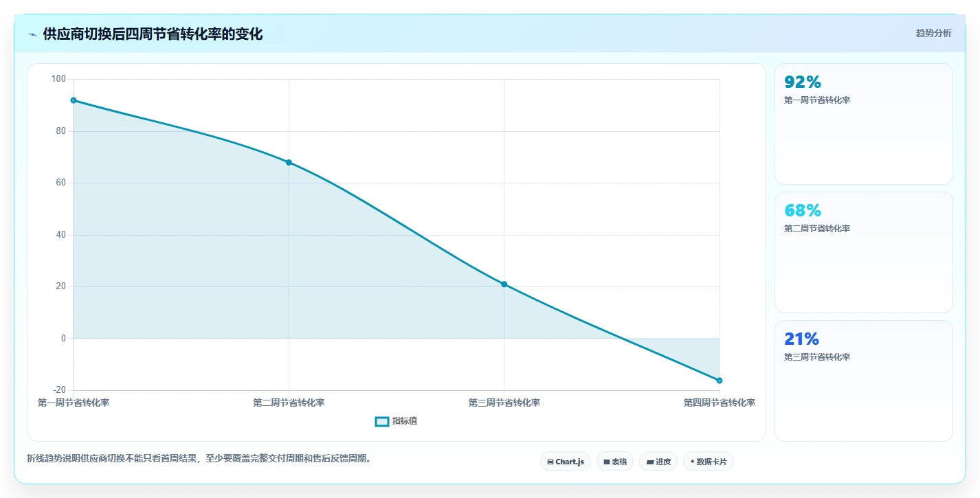Click the chart title 供应商切换后四周节省转化率的变化
The image size is (980, 498).
click(x=153, y=34)
